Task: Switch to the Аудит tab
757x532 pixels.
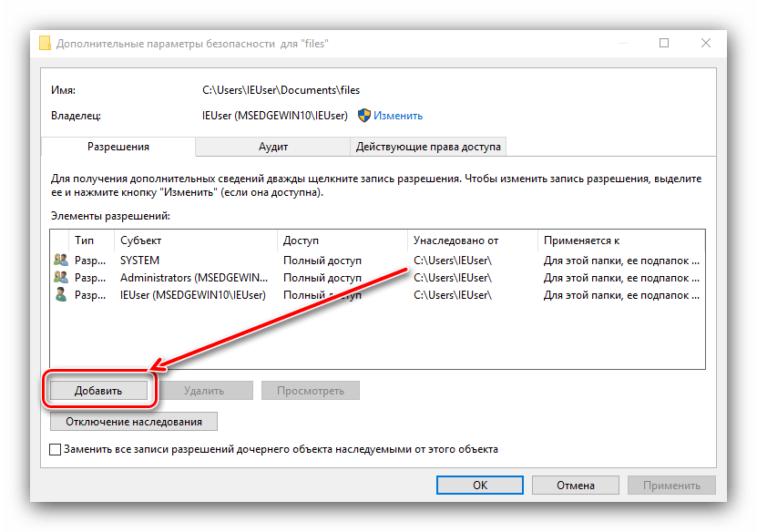Action: [x=272, y=147]
